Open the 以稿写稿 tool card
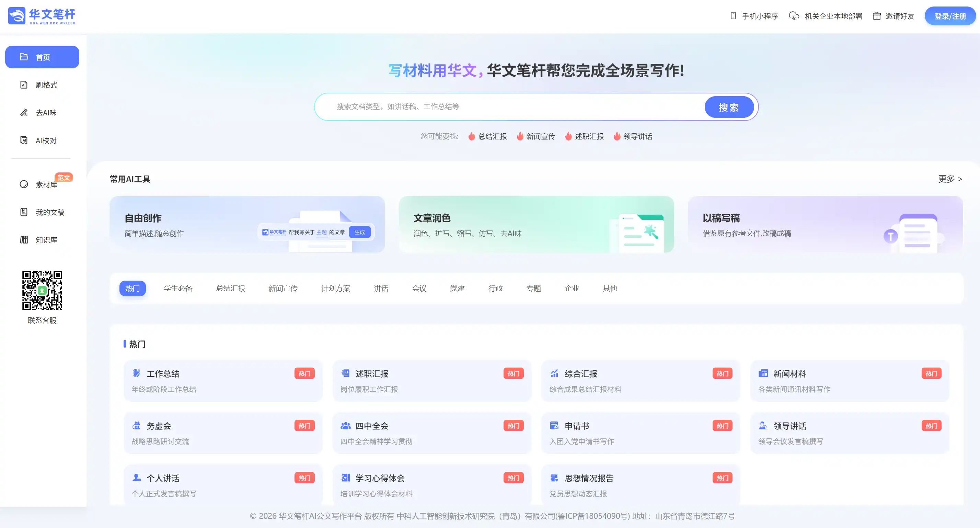 pyautogui.click(x=826, y=225)
